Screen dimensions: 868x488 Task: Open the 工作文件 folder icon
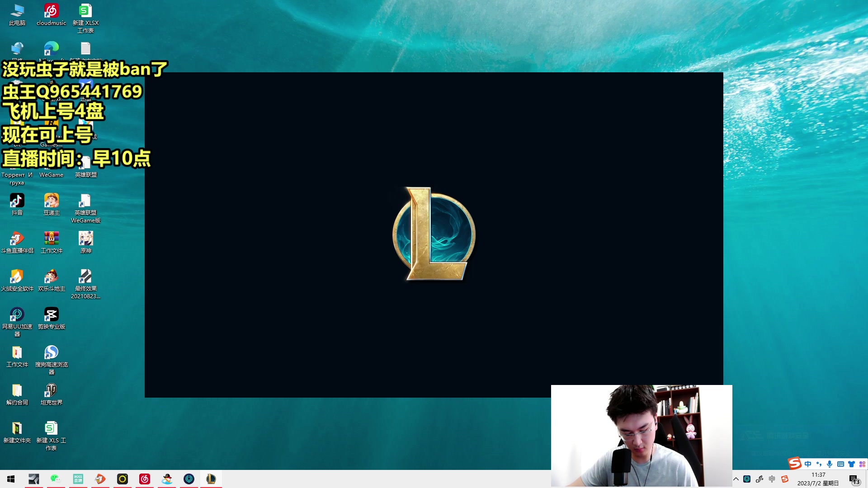point(17,356)
